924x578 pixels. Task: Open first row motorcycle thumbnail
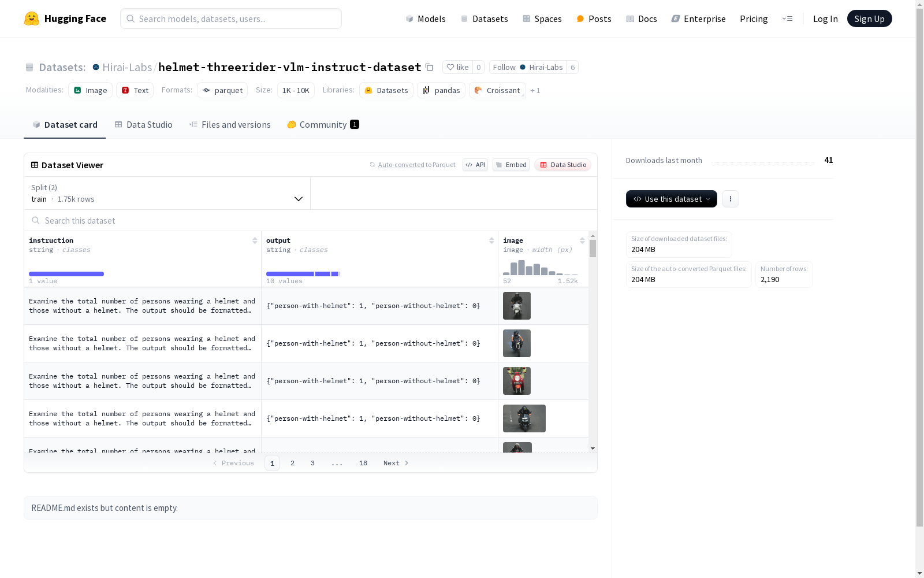click(x=517, y=306)
